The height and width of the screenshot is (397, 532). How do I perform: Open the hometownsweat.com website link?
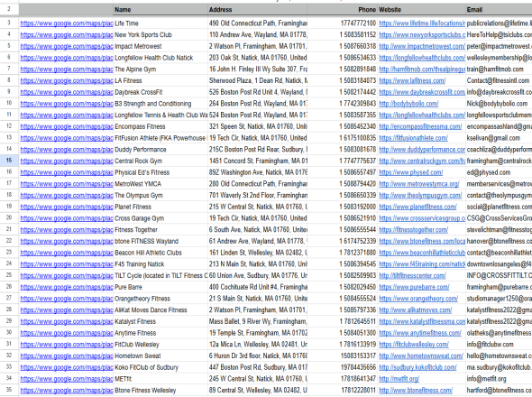(421, 355)
